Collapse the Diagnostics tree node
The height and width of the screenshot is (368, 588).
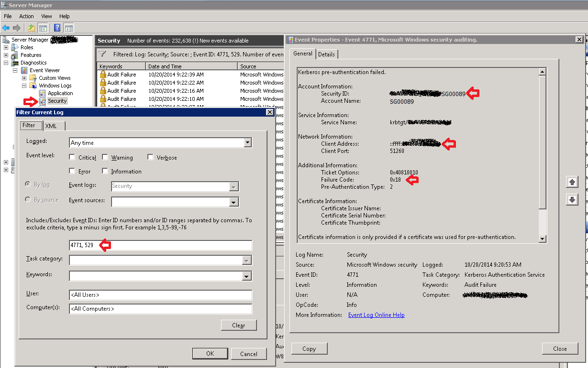(6, 63)
